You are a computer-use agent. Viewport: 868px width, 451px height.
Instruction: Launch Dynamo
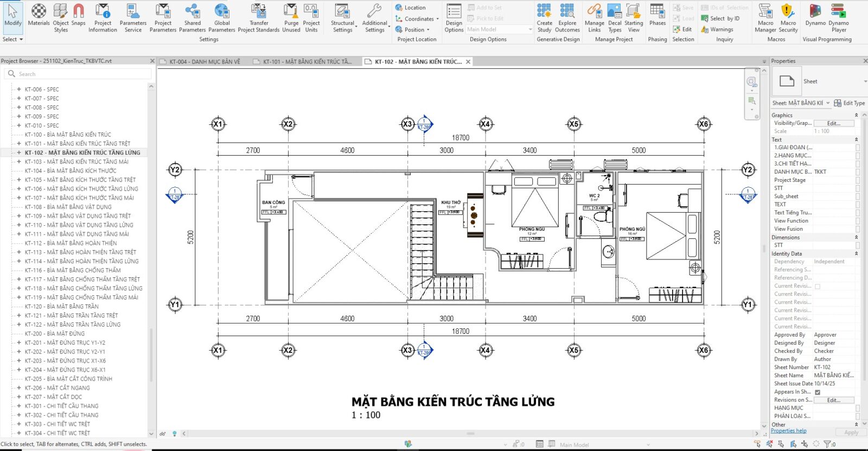pyautogui.click(x=815, y=15)
